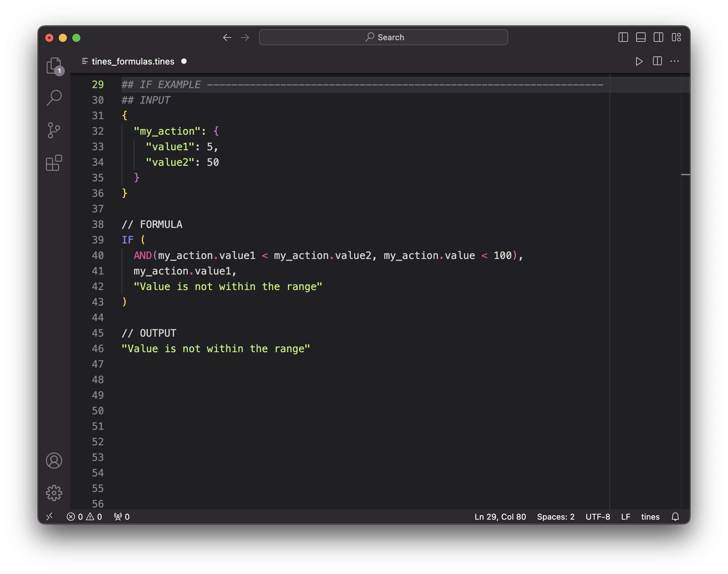728x574 pixels.
Task: Click the "## INPUT" comment line
Action: pos(146,100)
